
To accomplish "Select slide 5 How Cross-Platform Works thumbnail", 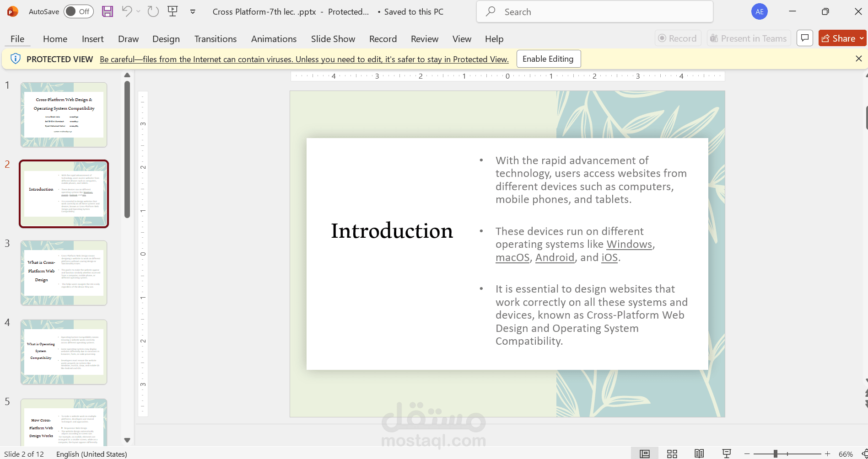I will (x=64, y=422).
